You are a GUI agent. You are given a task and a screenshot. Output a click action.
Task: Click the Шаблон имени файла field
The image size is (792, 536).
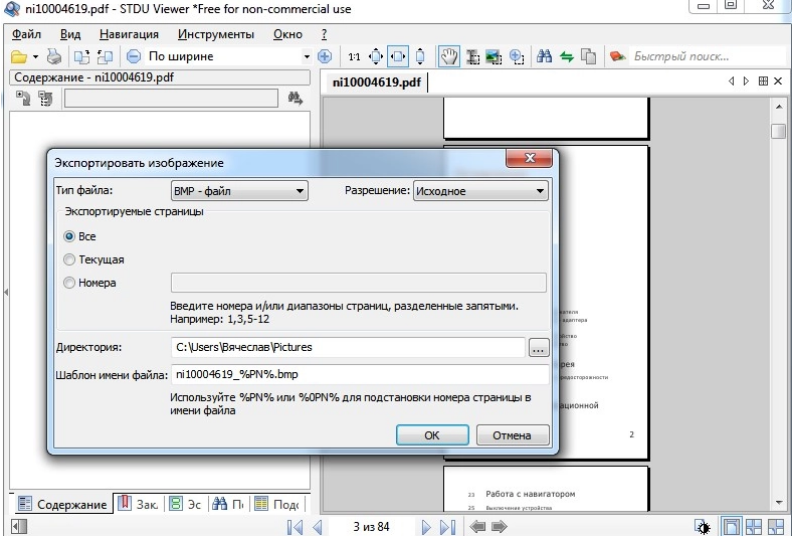point(360,374)
